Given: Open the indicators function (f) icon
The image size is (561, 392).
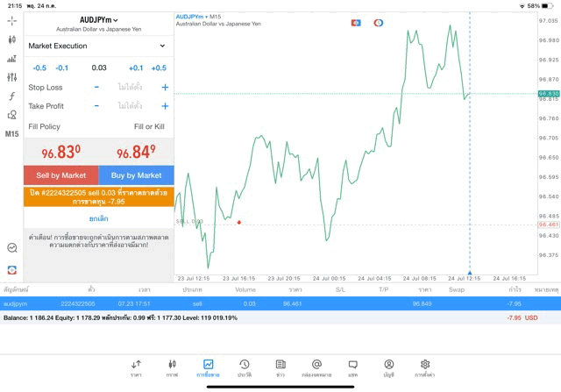Looking at the screenshot, I should point(11,96).
